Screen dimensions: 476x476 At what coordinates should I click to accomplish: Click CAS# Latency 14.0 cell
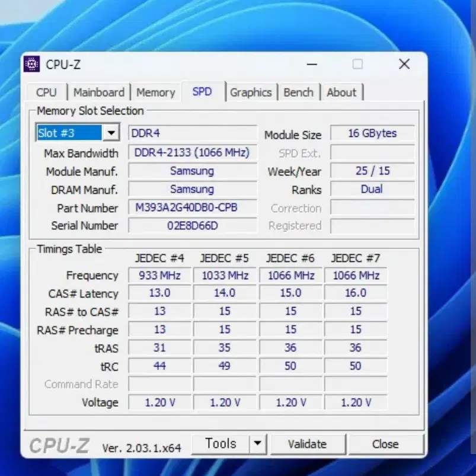[x=225, y=293]
